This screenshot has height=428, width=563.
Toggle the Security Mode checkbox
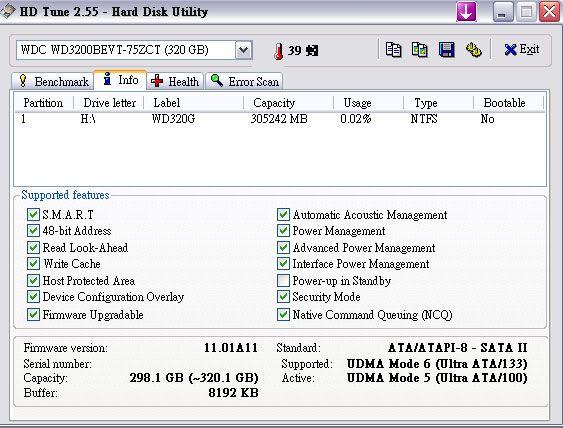[x=283, y=297]
